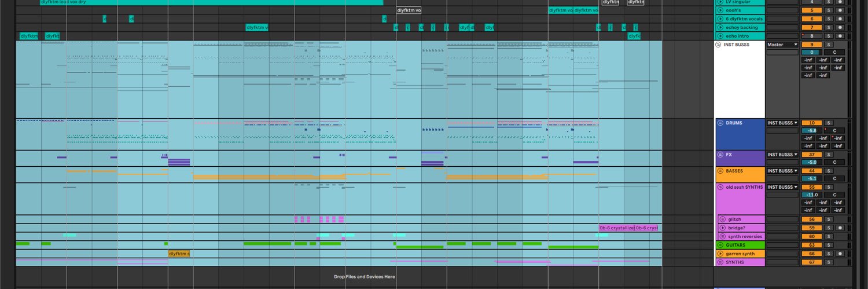
Task: Toggle track activator 67 on SYNTHS
Action: pos(812,262)
